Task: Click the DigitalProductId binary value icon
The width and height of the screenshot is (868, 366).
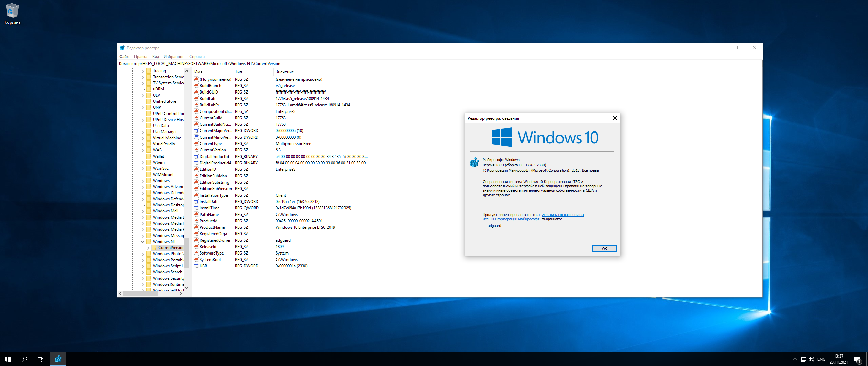Action: (x=196, y=157)
